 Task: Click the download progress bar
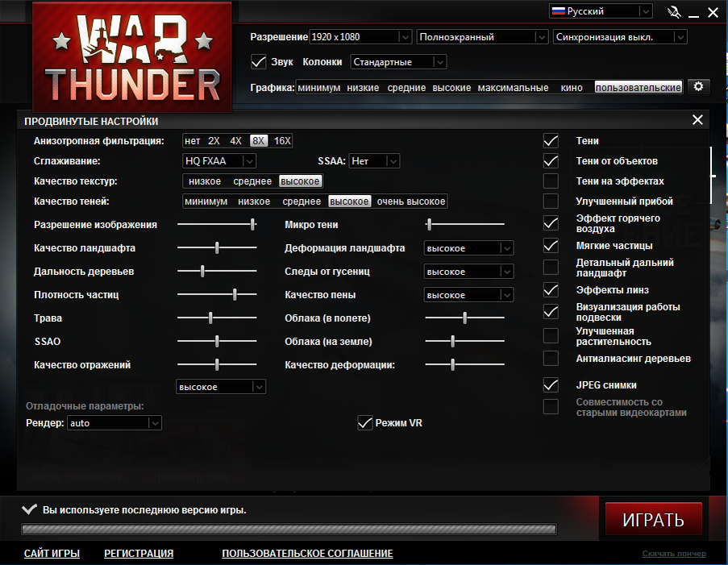tap(289, 529)
